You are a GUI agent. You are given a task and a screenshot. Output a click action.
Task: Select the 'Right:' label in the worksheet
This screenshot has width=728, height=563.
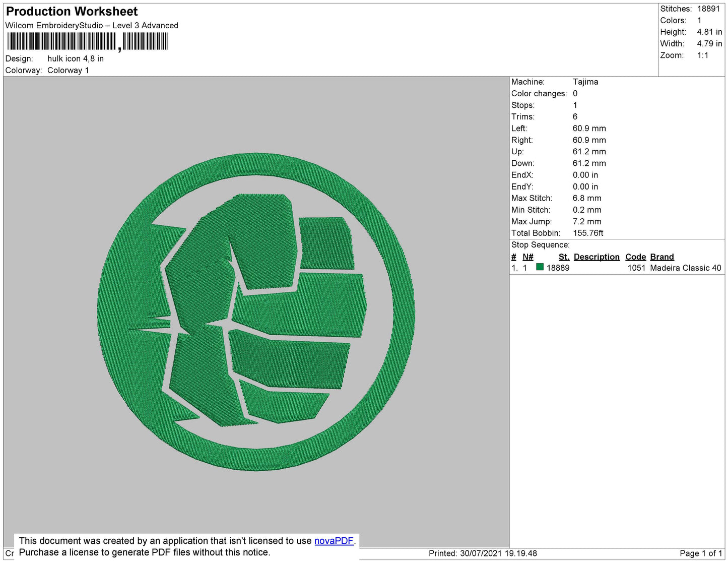(x=522, y=140)
